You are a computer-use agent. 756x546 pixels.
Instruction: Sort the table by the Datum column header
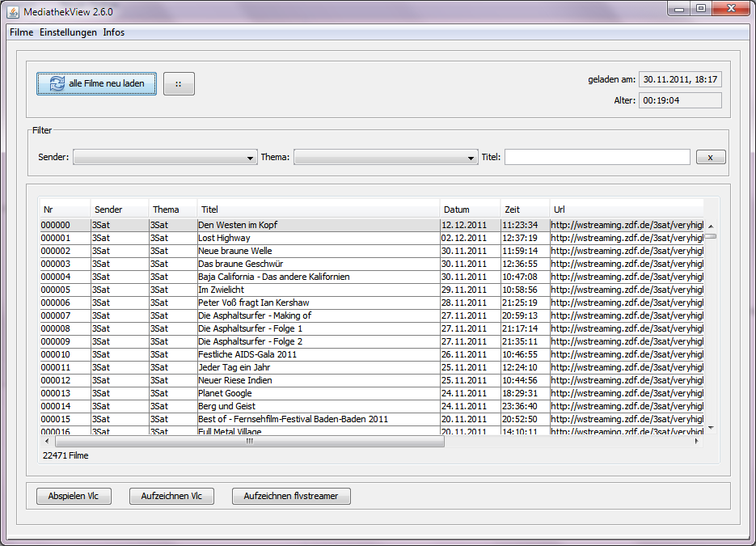coord(469,210)
